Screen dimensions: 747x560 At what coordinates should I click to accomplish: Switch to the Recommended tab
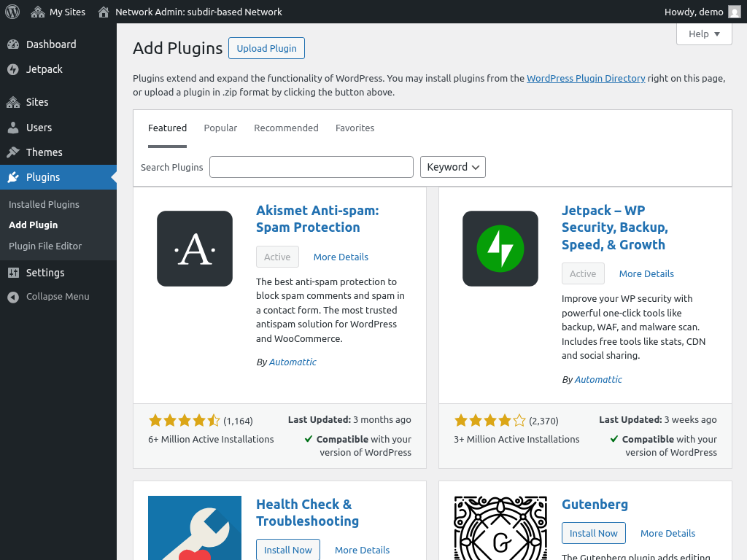click(x=286, y=128)
